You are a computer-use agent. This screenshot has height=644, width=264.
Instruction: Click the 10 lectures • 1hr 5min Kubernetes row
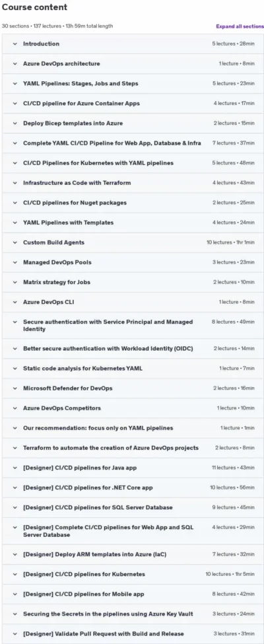[x=132, y=574]
